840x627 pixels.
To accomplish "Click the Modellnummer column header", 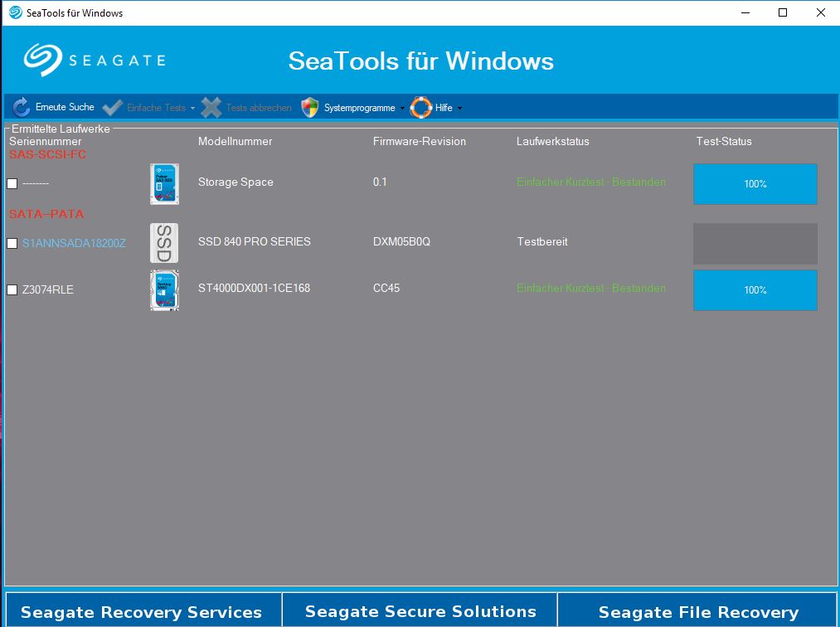I will (235, 142).
